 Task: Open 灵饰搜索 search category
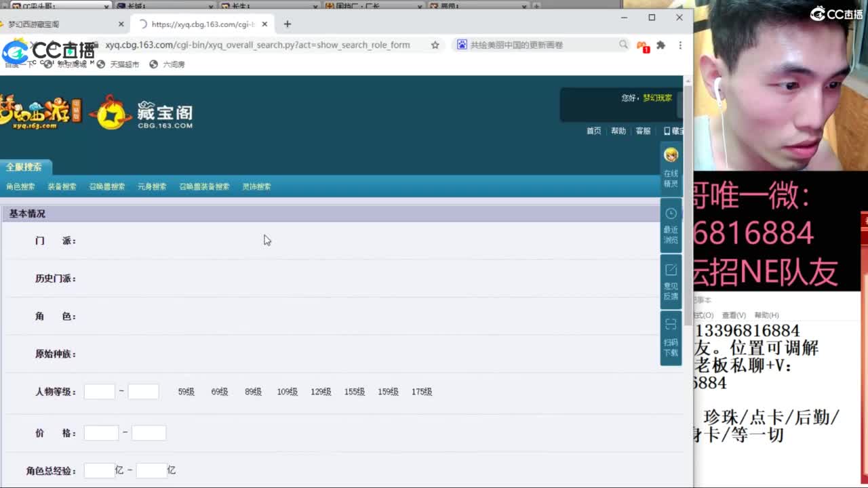[256, 186]
